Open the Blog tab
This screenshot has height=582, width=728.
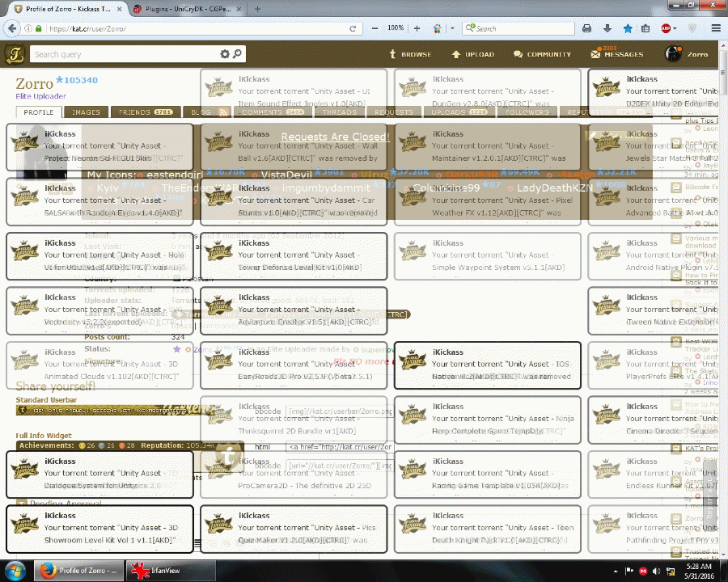[x=201, y=112]
